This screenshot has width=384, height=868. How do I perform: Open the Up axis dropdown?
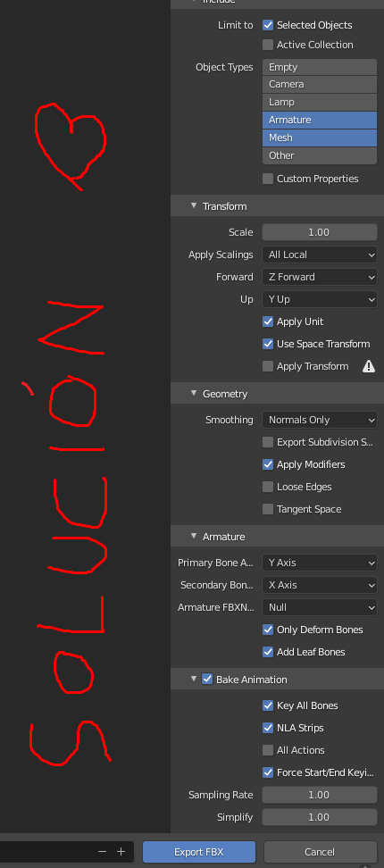(320, 299)
